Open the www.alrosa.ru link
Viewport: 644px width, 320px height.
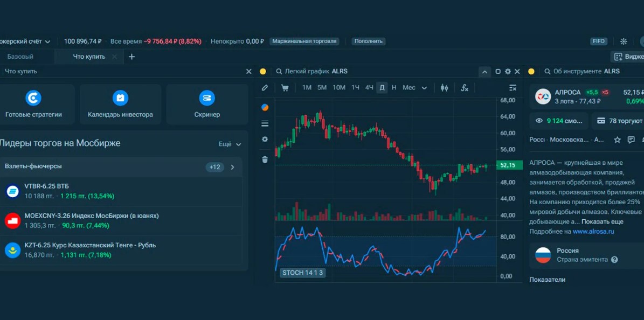click(593, 231)
